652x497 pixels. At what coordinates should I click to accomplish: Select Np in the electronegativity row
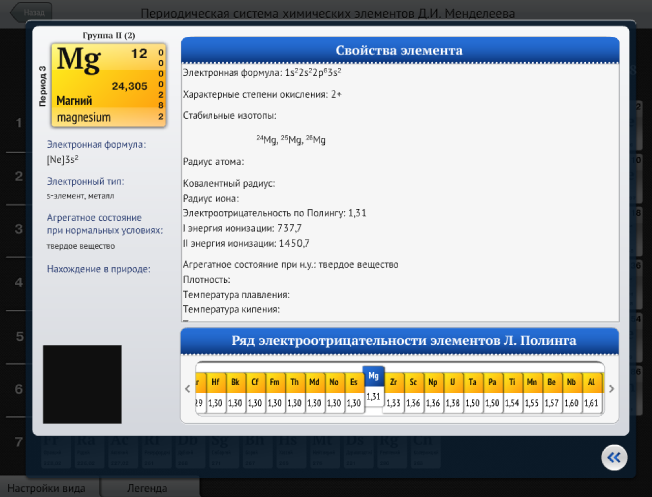click(x=433, y=381)
